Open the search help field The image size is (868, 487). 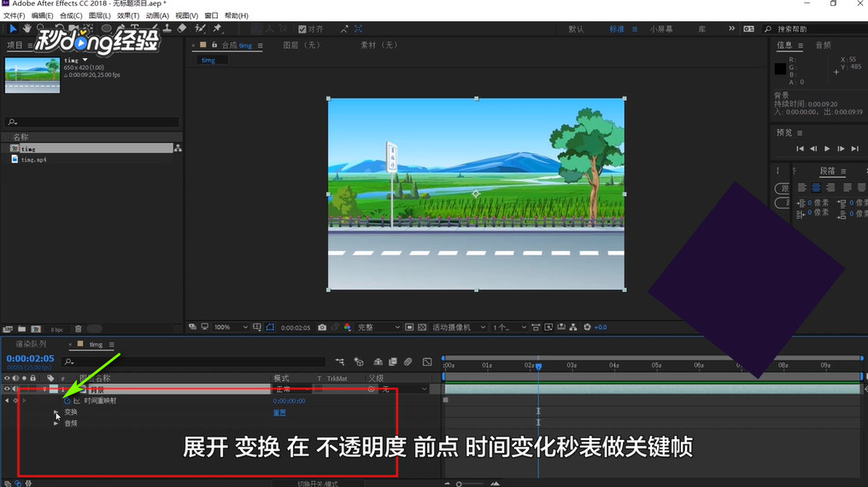click(813, 29)
